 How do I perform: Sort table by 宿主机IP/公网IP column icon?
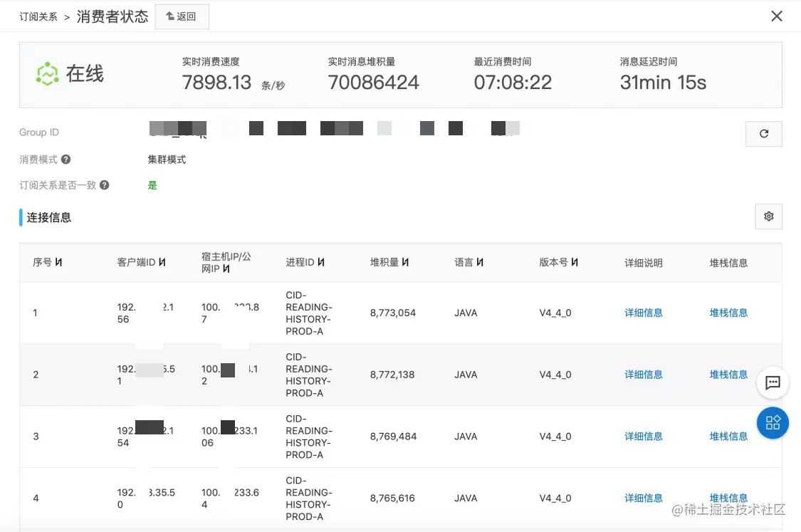click(226, 268)
